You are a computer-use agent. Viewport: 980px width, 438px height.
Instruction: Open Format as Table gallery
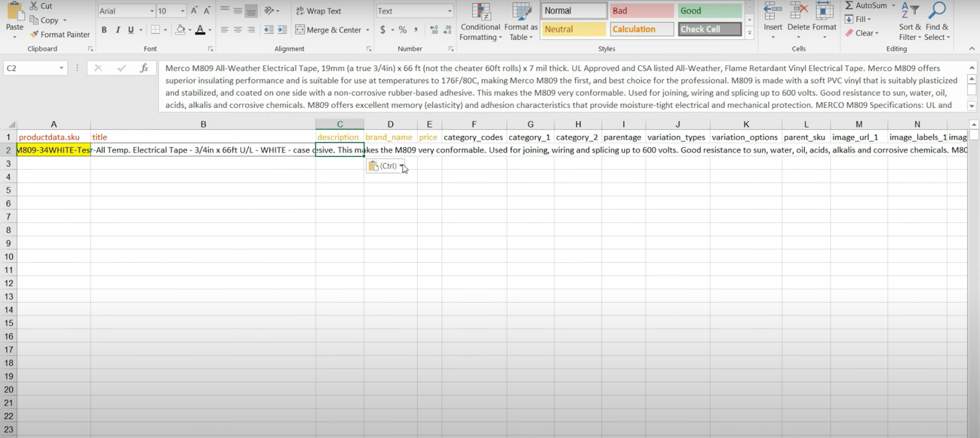coord(521,22)
